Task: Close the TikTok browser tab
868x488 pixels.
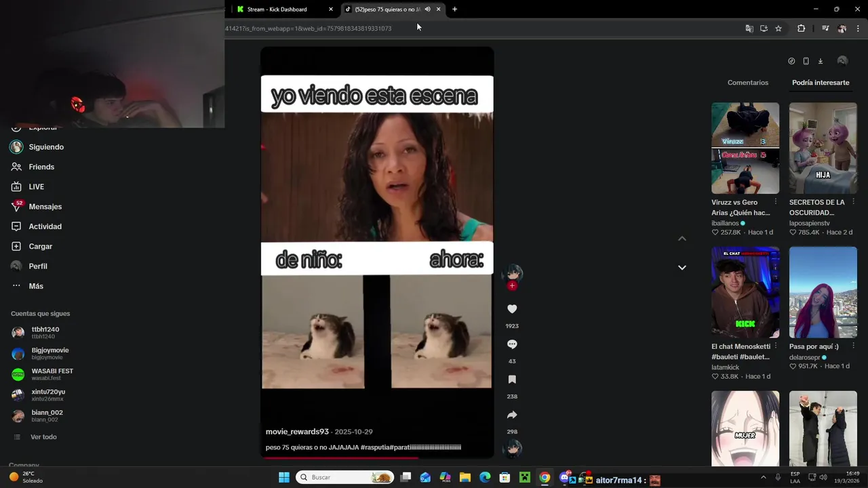Action: [x=438, y=9]
